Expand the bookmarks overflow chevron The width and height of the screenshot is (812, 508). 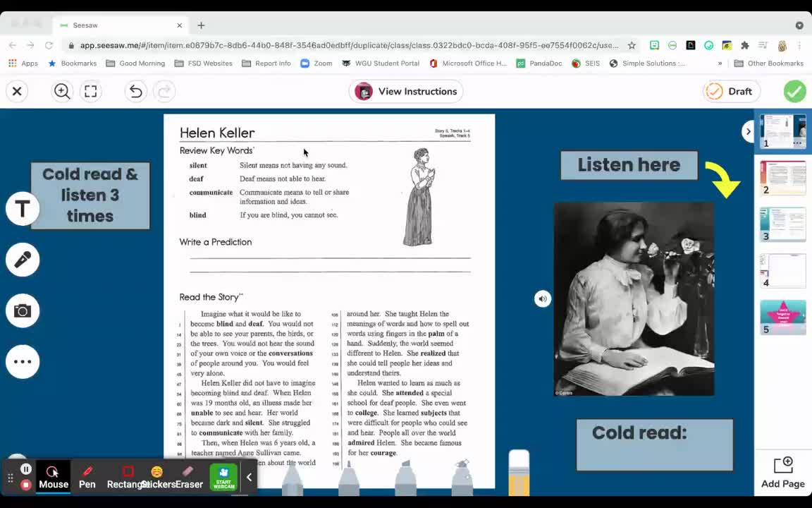[x=720, y=64]
